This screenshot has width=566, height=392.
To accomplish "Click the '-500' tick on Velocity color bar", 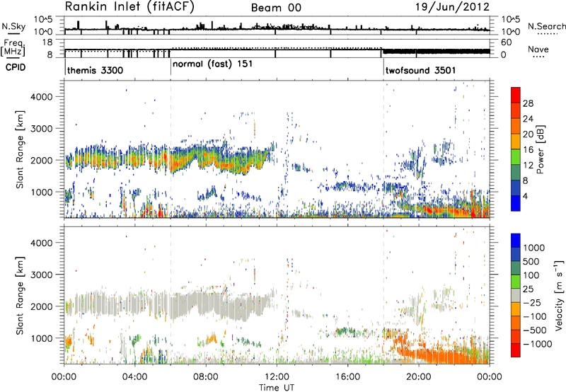I will point(534,330).
